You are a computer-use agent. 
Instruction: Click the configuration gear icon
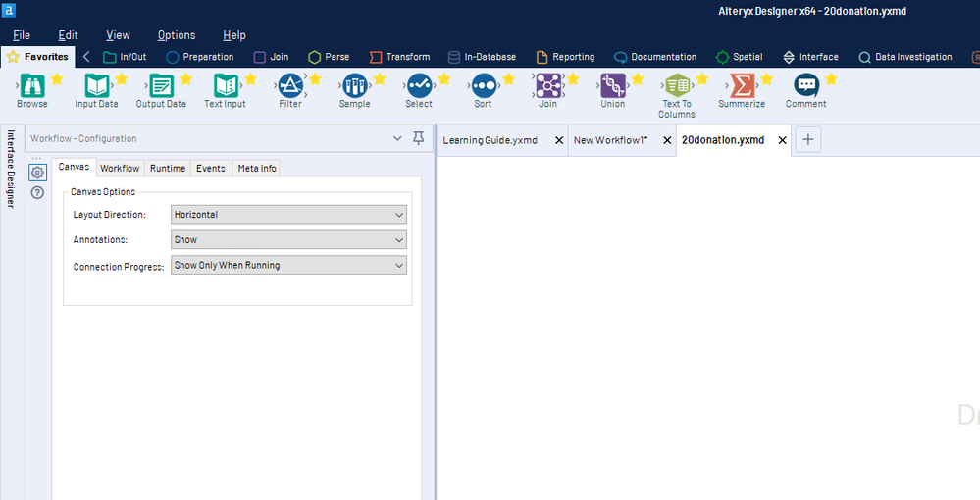coord(37,173)
